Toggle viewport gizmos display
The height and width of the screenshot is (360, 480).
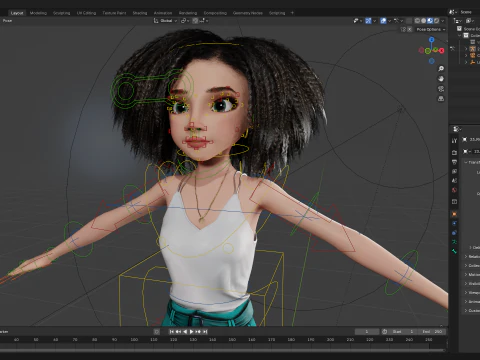click(x=368, y=21)
